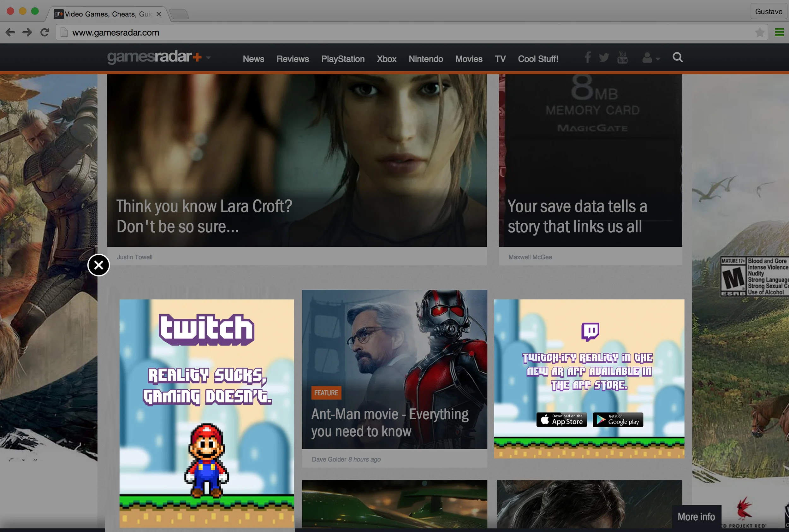Click the browser forward arrow

tap(27, 33)
